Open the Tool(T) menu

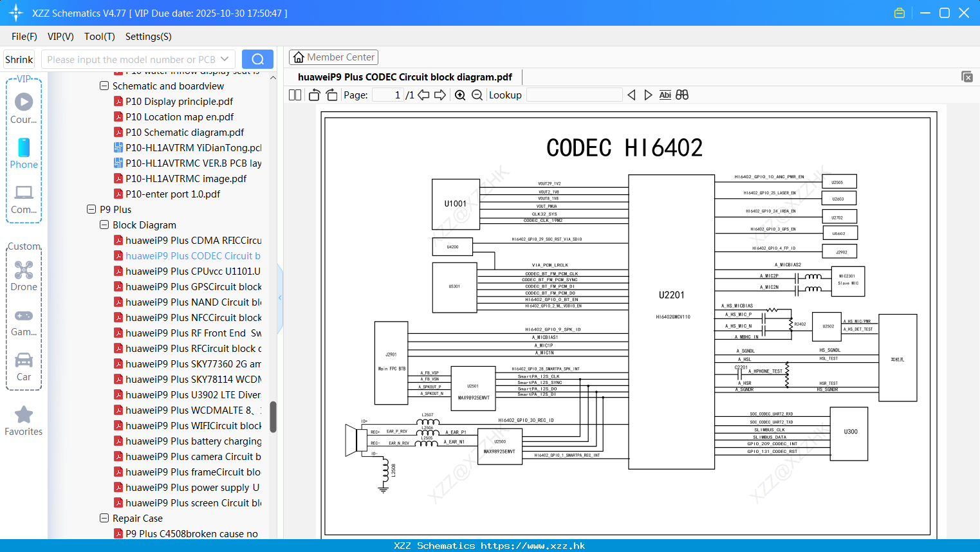(100, 37)
